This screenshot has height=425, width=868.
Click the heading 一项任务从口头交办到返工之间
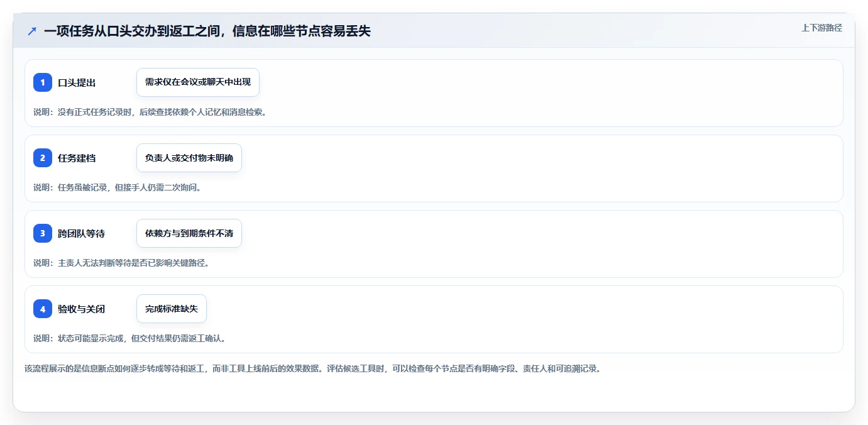[x=207, y=31]
